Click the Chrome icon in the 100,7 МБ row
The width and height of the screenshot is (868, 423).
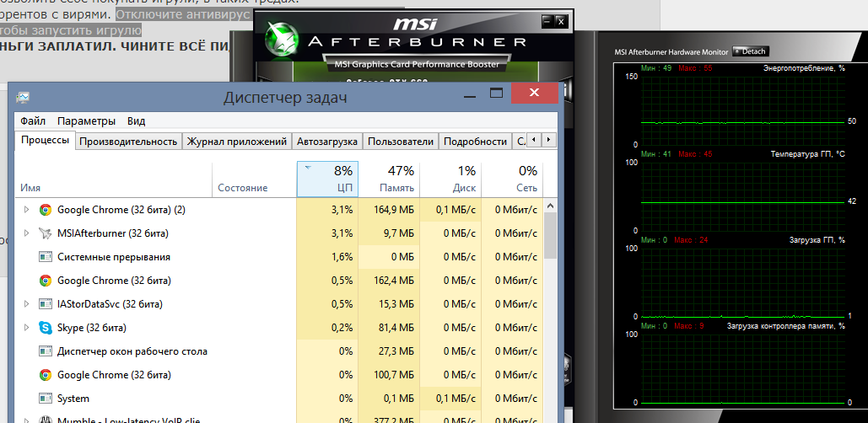[x=46, y=375]
